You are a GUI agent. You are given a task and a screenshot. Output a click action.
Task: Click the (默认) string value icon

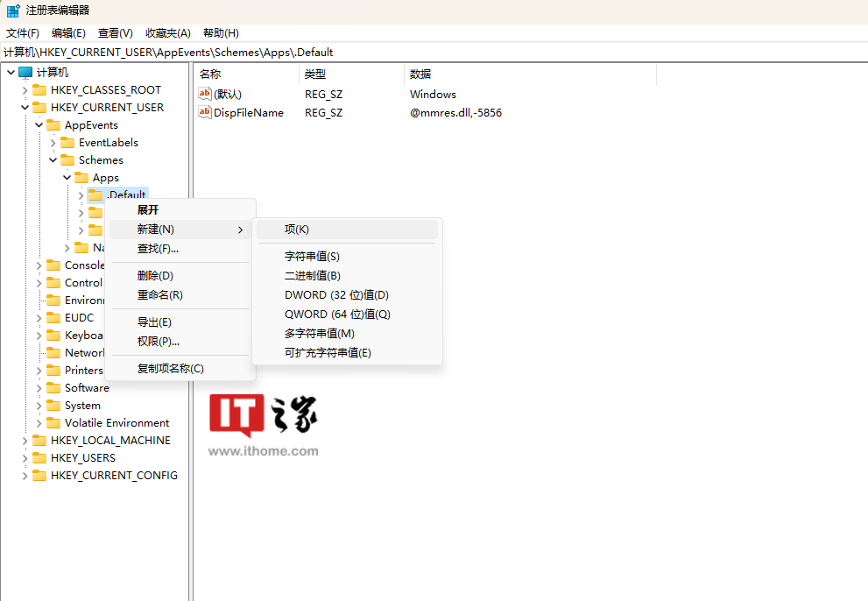[205, 94]
